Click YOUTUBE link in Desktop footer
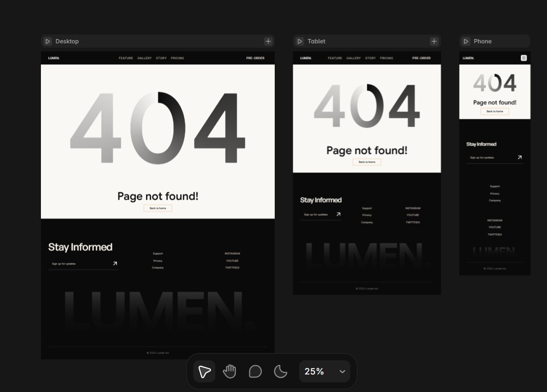This screenshot has height=392, width=547. [x=232, y=261]
